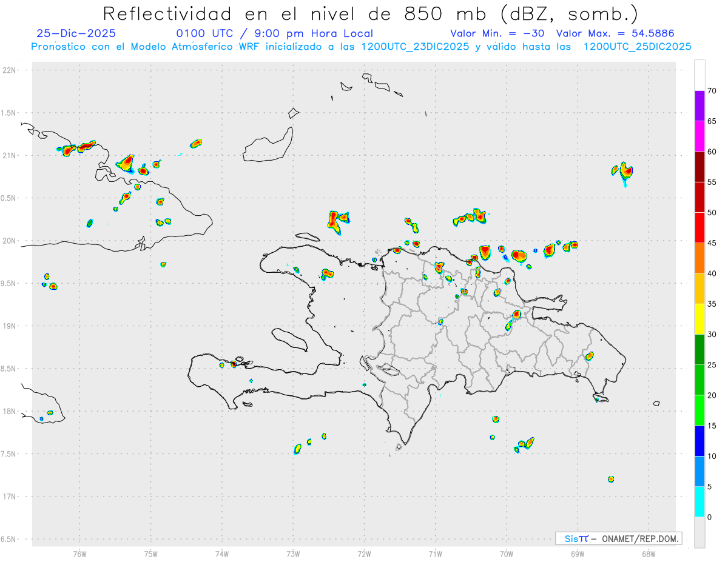Click the "19N" latitude axis label
The width and height of the screenshot is (728, 562).
click(x=9, y=326)
